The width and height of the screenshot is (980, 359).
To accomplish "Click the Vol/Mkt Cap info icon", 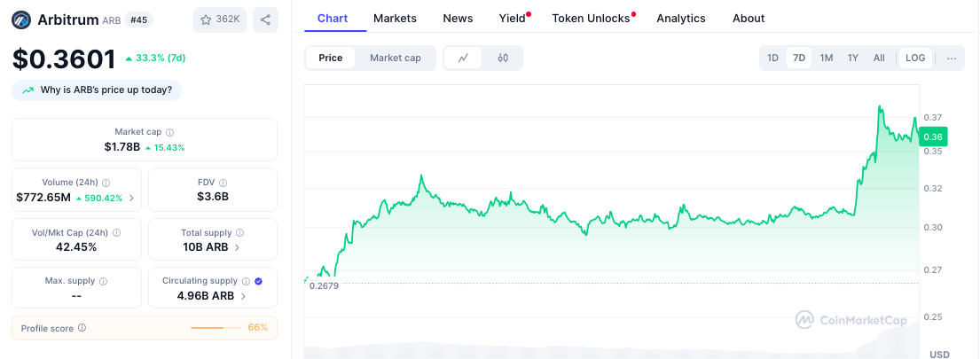I will coord(117,232).
